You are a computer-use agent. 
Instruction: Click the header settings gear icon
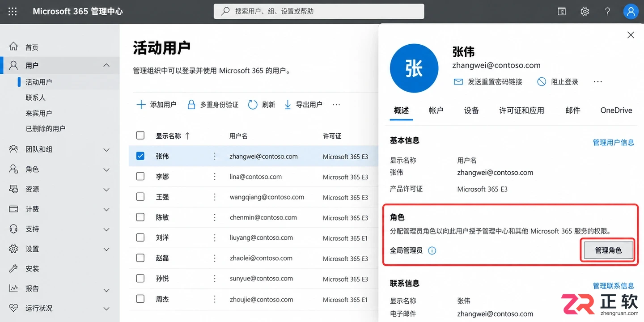(x=585, y=12)
